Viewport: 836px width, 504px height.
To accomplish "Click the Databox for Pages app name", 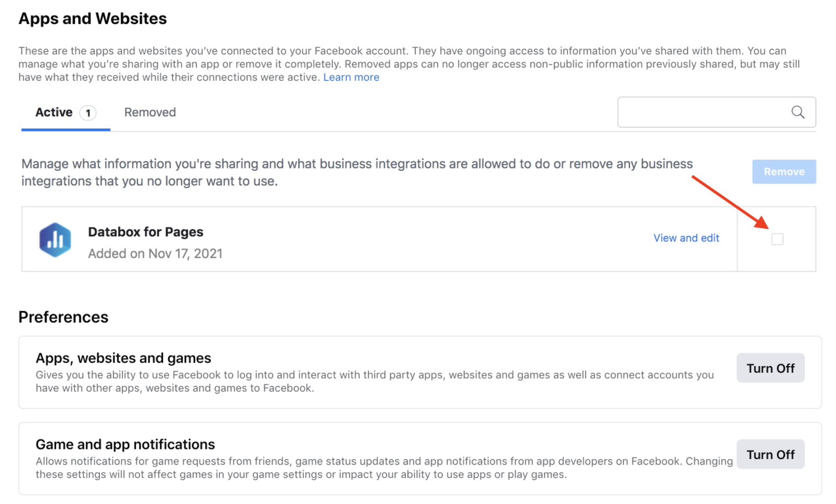I will pos(145,232).
